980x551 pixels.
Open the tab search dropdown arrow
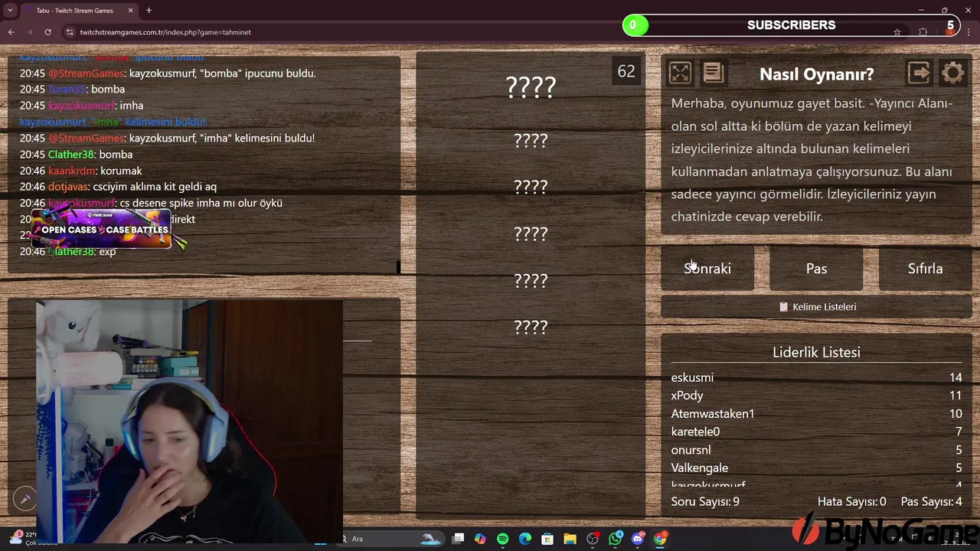10,11
